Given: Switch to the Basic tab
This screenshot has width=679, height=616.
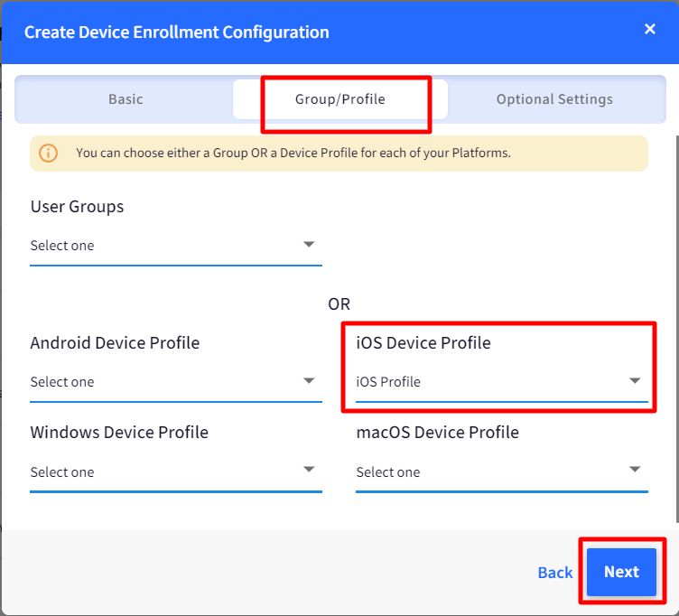Looking at the screenshot, I should (x=126, y=99).
